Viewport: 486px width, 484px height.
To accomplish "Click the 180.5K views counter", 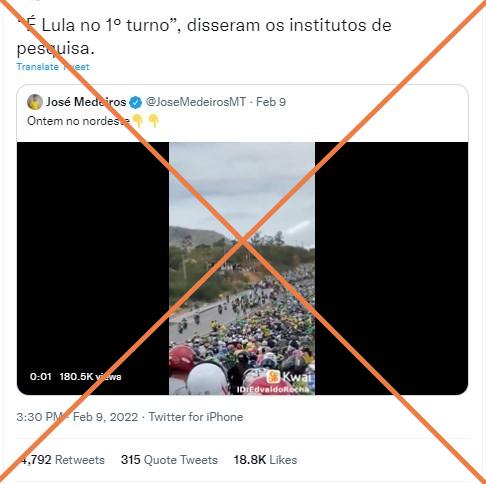I will coord(90,377).
